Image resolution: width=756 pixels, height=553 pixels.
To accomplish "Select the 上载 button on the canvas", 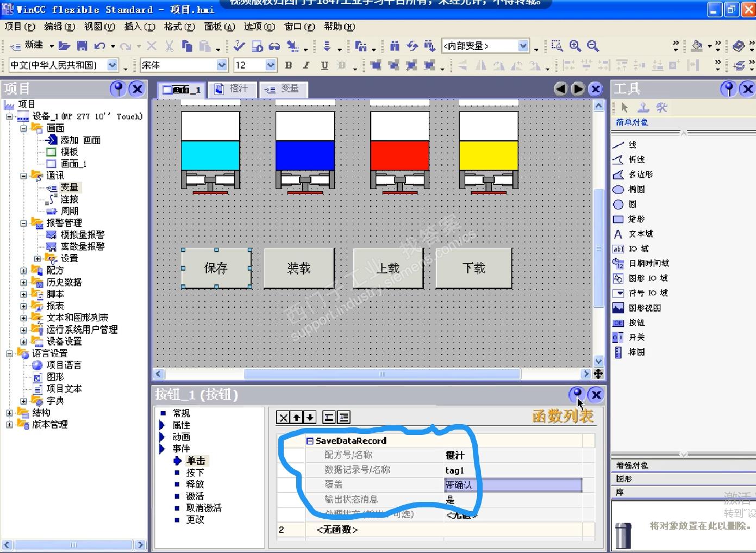I will click(388, 268).
